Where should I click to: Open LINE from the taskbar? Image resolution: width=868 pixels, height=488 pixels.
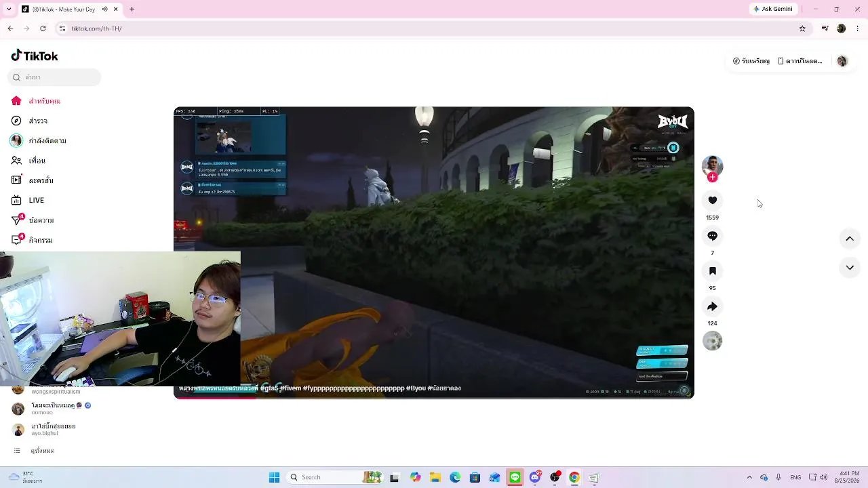click(515, 477)
